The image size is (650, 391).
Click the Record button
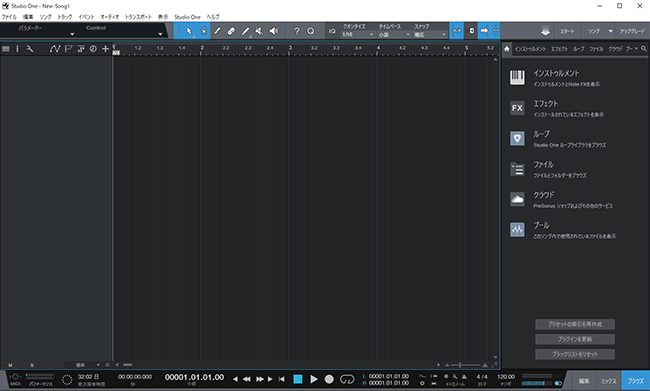click(x=329, y=379)
